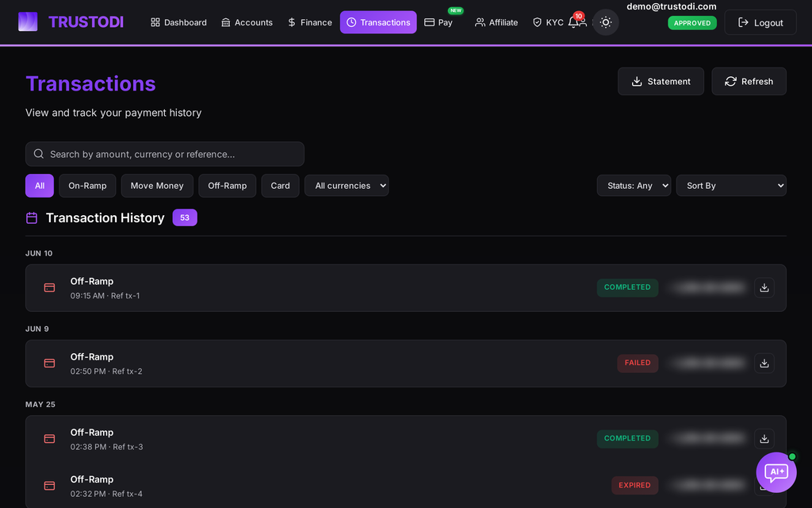Go to the Accounts page

pyautogui.click(x=247, y=22)
